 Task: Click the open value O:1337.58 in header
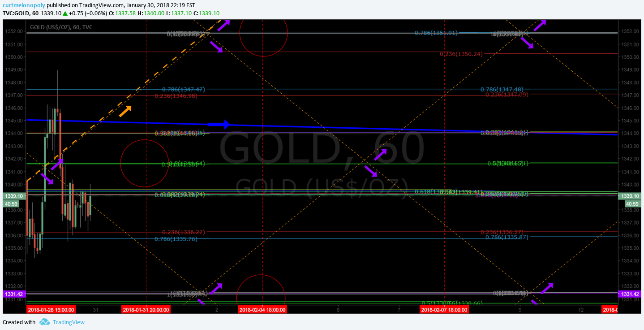click(x=123, y=13)
